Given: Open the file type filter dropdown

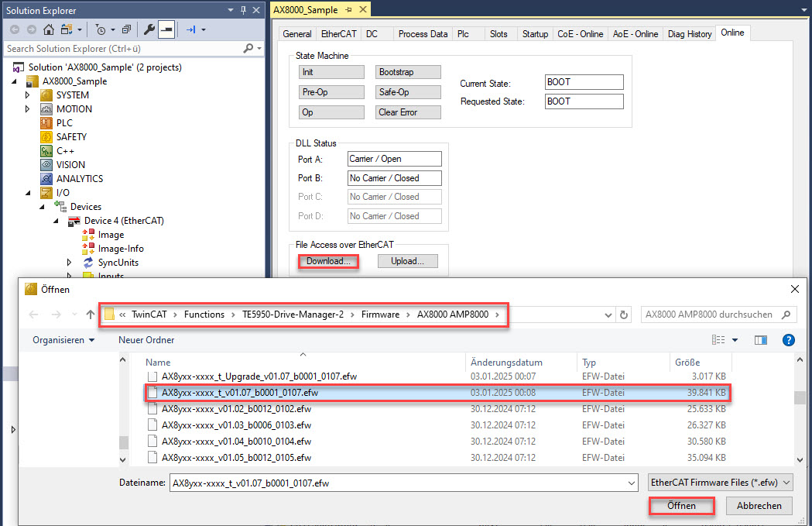Looking at the screenshot, I should pyautogui.click(x=721, y=483).
